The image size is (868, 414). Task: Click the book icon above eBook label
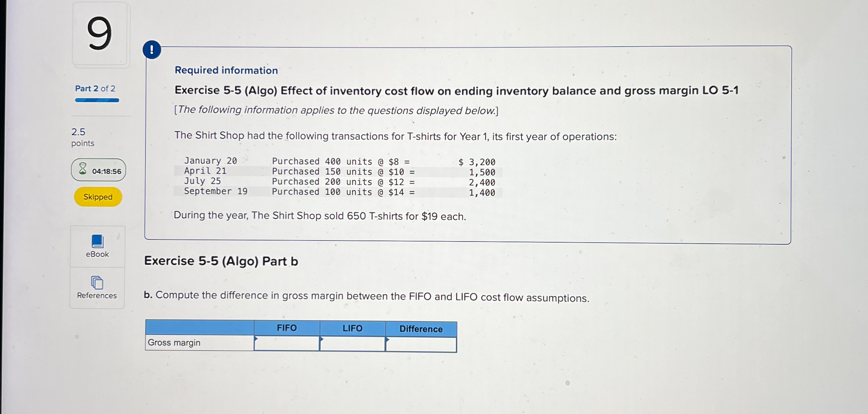point(97,240)
